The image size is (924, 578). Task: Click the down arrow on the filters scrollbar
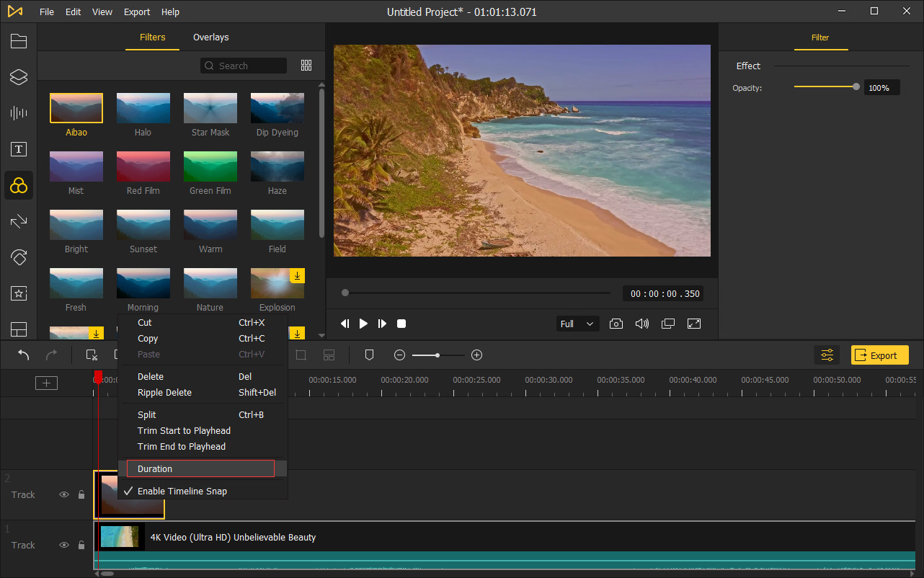coord(321,334)
